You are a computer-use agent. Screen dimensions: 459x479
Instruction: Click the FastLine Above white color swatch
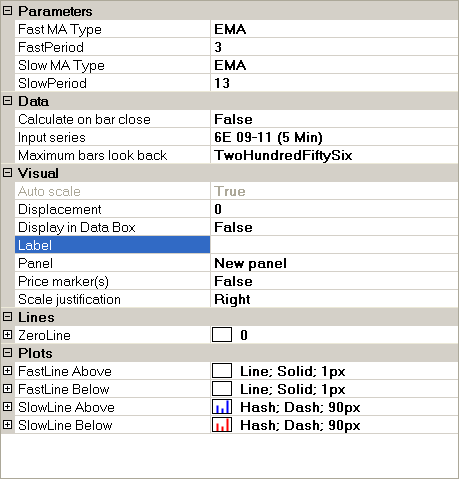222,371
